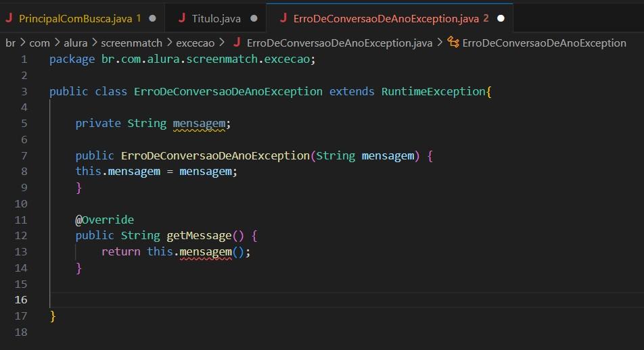Click line number 16 in the gutter
The width and height of the screenshot is (644, 350).
(21, 300)
